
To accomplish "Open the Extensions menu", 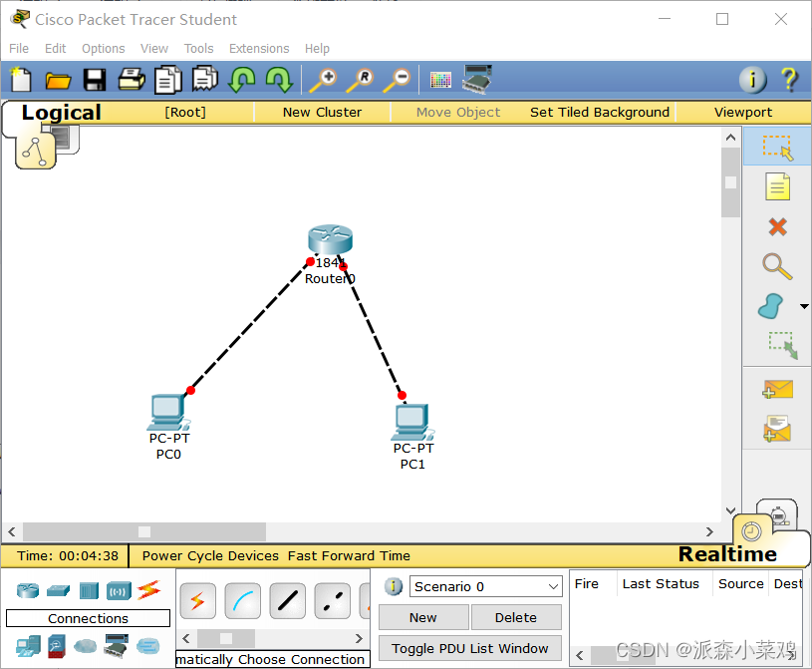I will coord(259,48).
